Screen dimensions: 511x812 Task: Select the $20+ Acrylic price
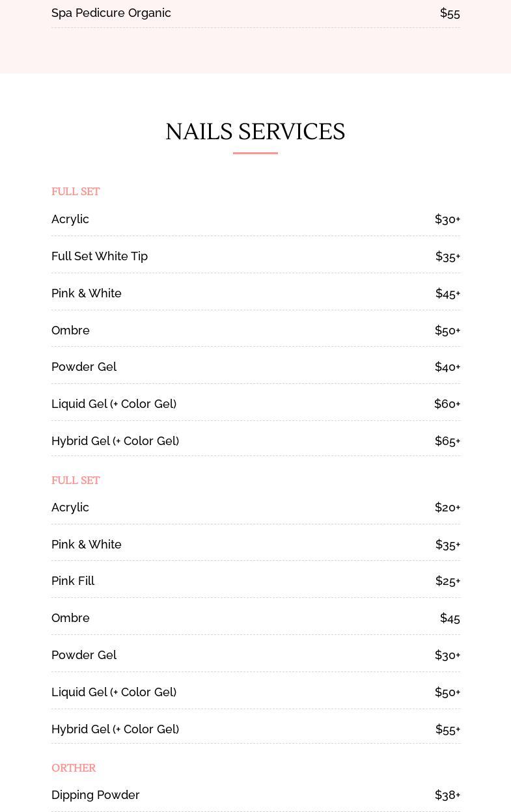click(447, 507)
